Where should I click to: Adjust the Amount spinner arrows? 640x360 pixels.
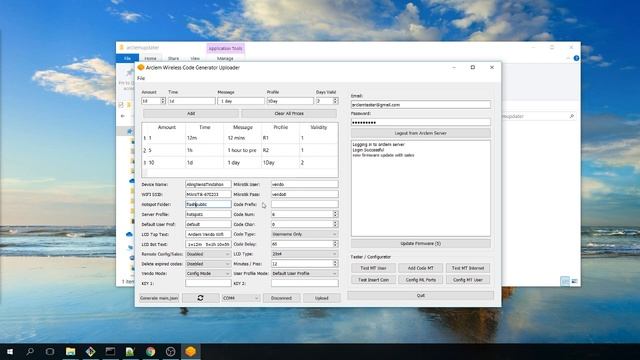[x=163, y=101]
